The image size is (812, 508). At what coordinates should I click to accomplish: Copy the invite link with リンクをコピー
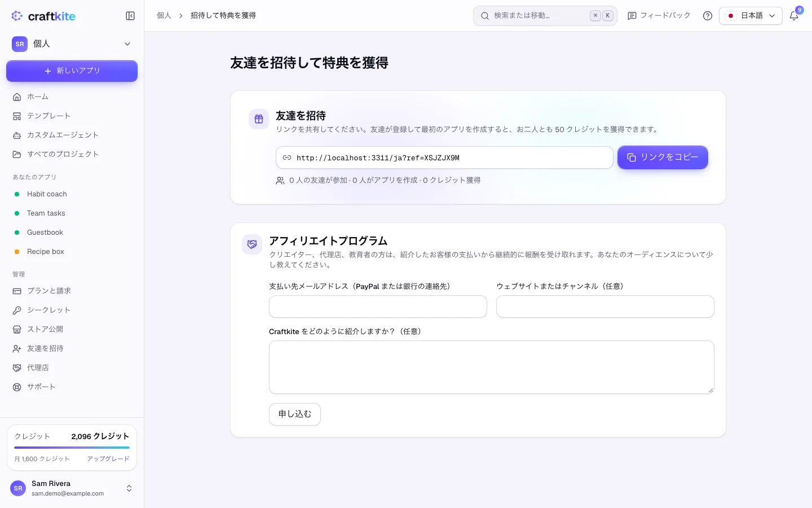pos(663,157)
